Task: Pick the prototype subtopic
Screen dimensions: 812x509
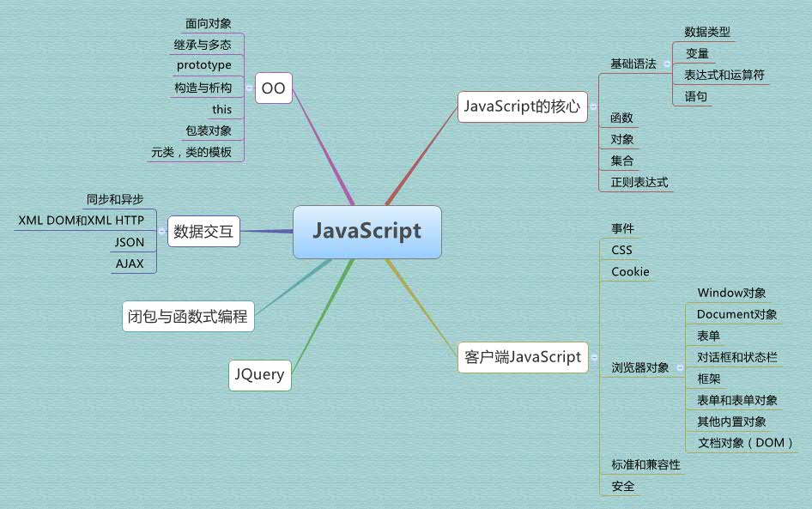Action: point(204,65)
